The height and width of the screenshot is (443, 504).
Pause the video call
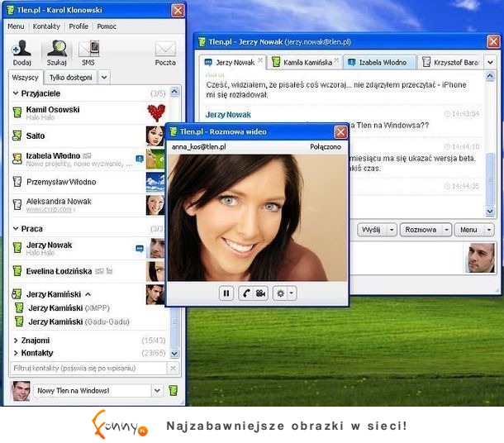(x=226, y=293)
